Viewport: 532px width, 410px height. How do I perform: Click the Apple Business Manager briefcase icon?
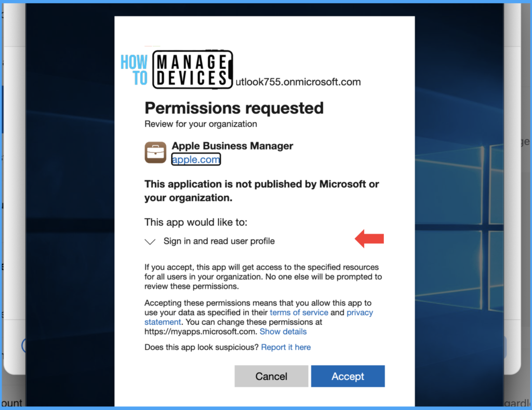pos(155,153)
